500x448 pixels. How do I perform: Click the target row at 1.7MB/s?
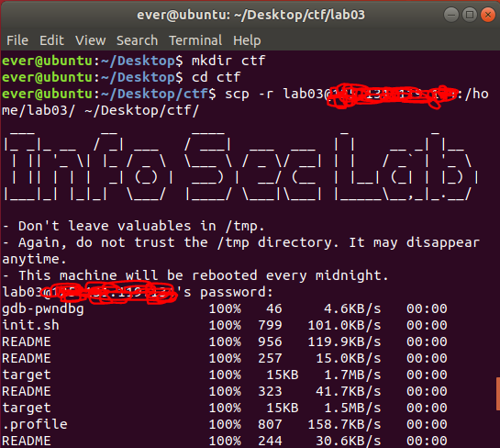click(225, 375)
